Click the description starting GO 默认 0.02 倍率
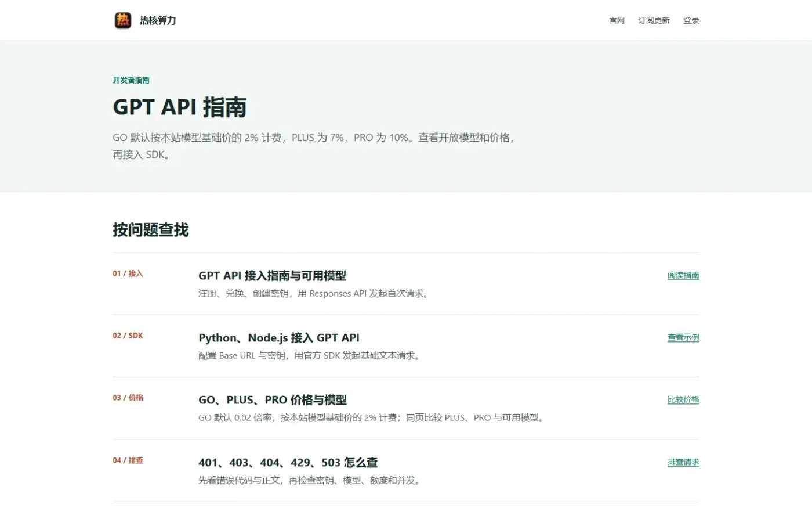 pos(372,418)
